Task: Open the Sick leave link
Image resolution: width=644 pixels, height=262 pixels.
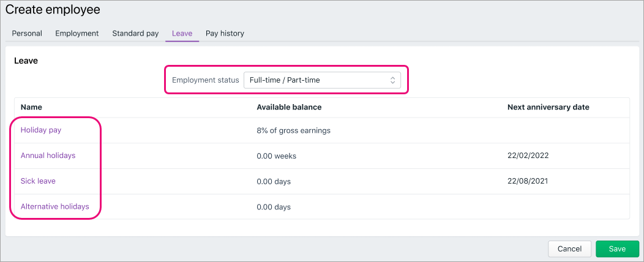Action: [38, 181]
